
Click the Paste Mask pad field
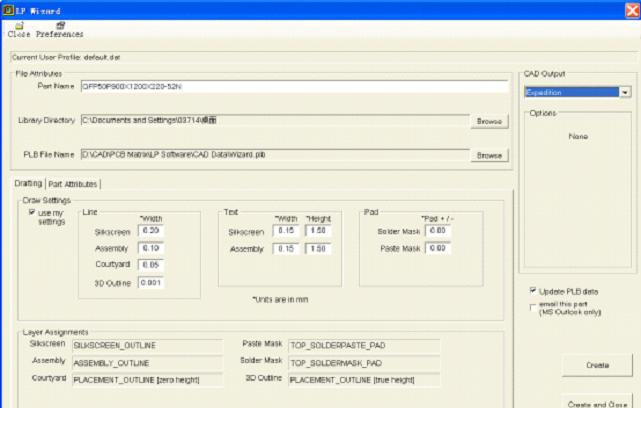tap(438, 248)
